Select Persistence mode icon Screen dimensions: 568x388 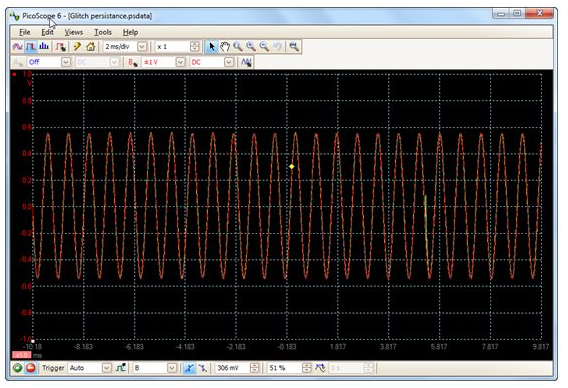(30, 47)
